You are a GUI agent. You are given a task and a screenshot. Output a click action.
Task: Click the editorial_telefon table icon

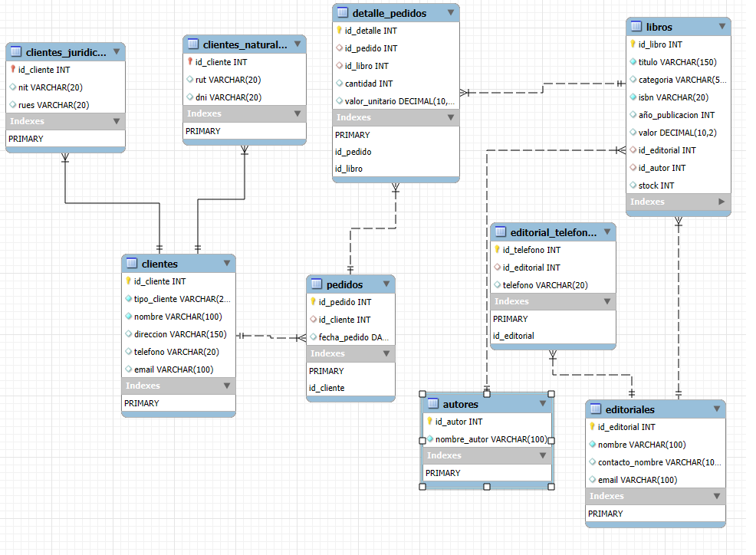501,232
